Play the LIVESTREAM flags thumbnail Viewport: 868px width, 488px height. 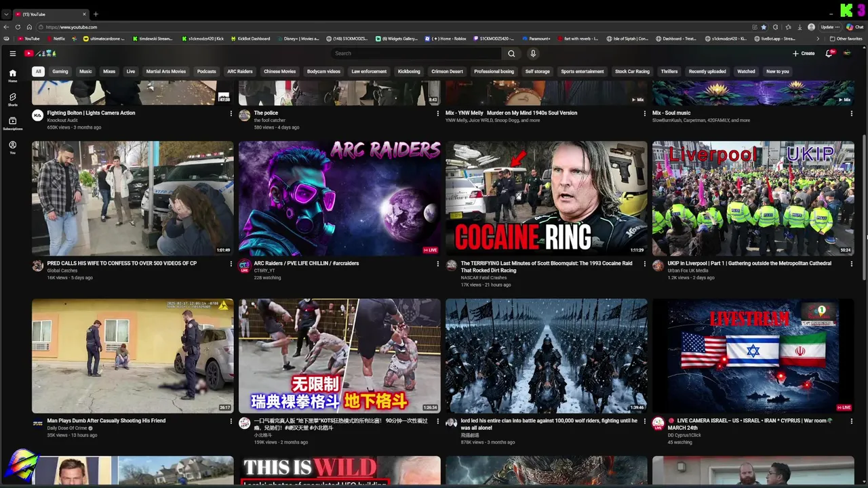pyautogui.click(x=753, y=356)
